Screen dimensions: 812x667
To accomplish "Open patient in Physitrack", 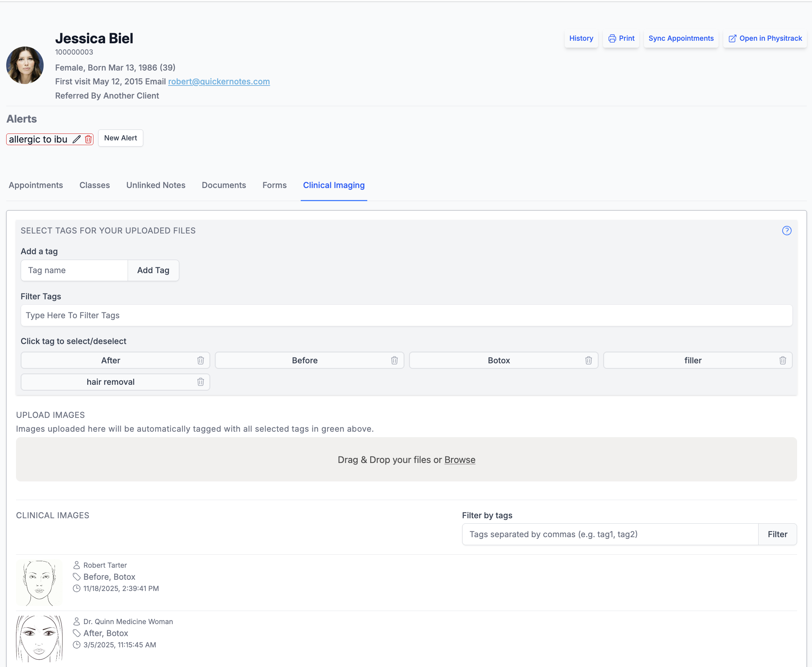I will [x=765, y=39].
